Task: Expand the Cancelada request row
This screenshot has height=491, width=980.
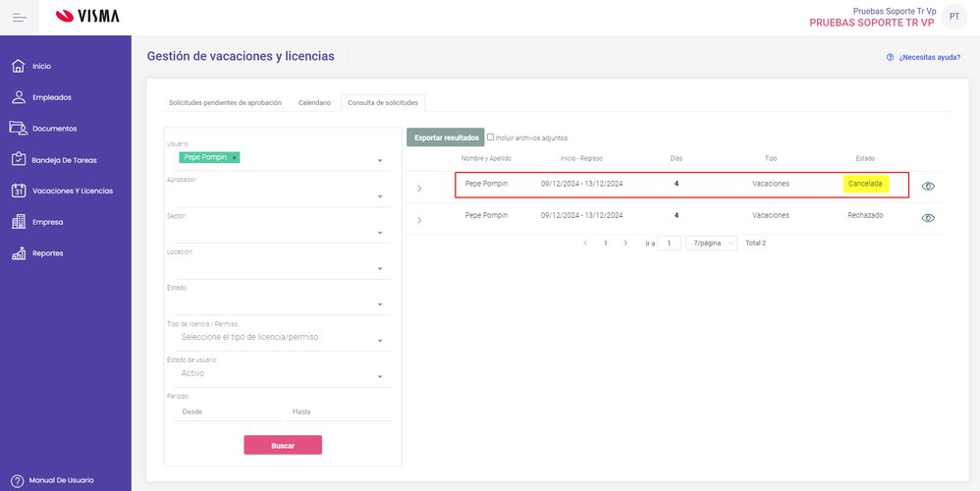Action: pos(419,188)
